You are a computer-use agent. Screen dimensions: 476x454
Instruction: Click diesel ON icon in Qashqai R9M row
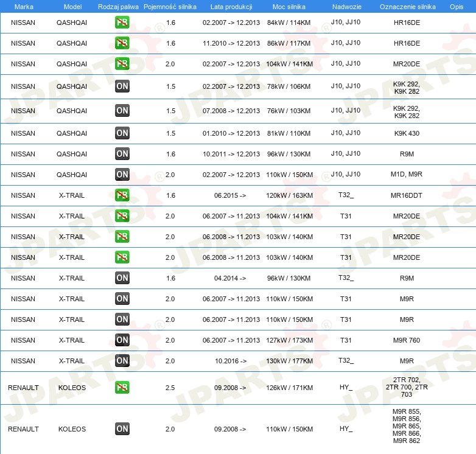pos(122,153)
